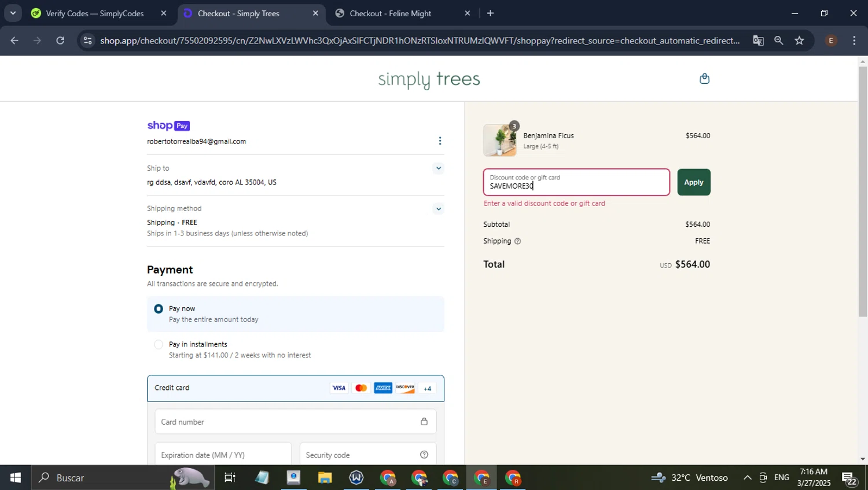Click into the discount code field

pos(576,182)
